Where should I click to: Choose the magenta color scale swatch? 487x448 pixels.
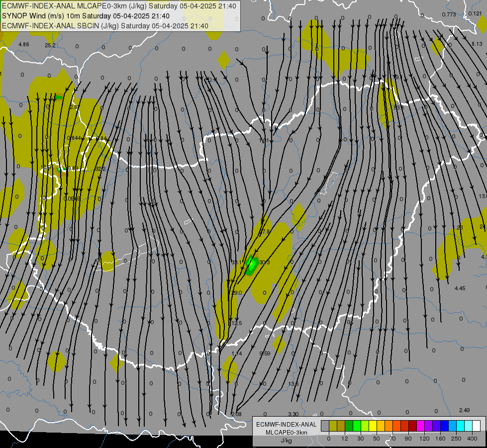[x=420, y=426]
